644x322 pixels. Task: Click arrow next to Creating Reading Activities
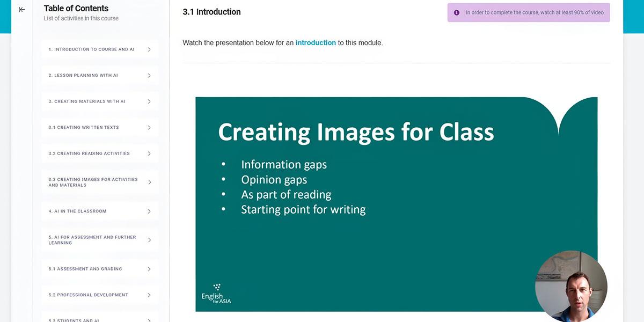(149, 153)
